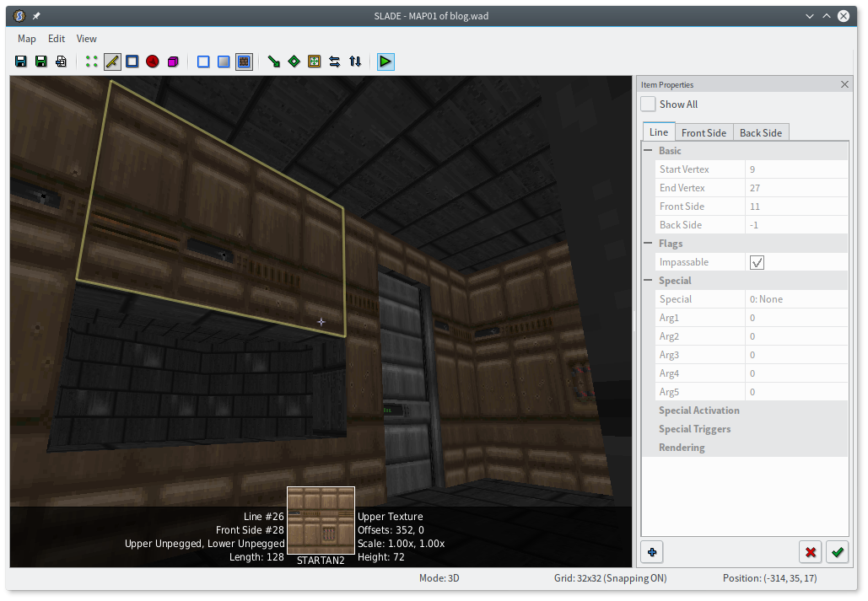Screen dimensions: 868x601
Task: Edit the Front Side value 11
Action: [796, 207]
